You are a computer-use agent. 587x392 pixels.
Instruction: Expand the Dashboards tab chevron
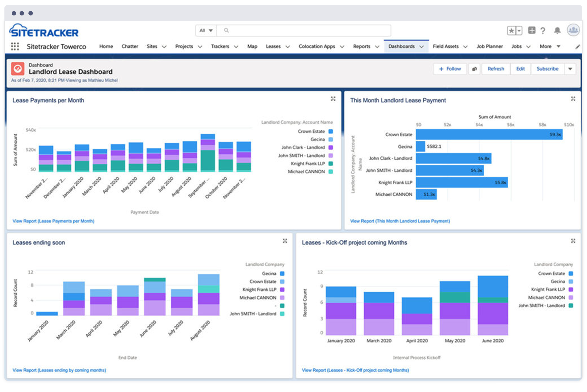coord(422,47)
